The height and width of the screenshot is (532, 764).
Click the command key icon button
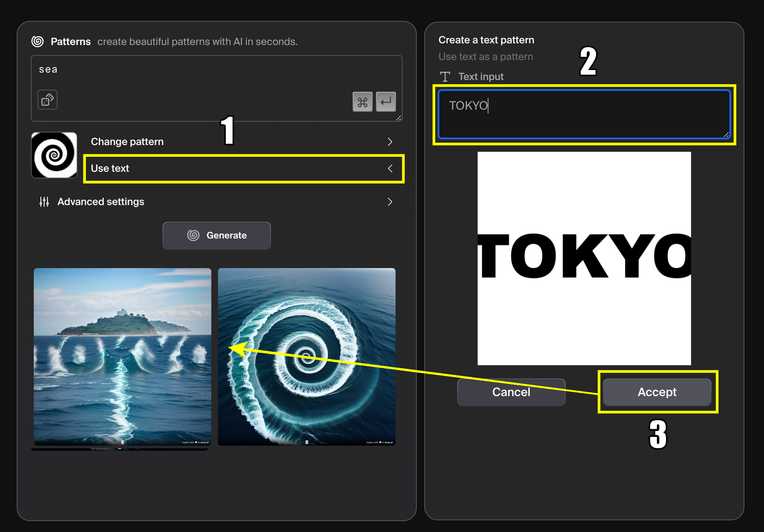coord(362,102)
